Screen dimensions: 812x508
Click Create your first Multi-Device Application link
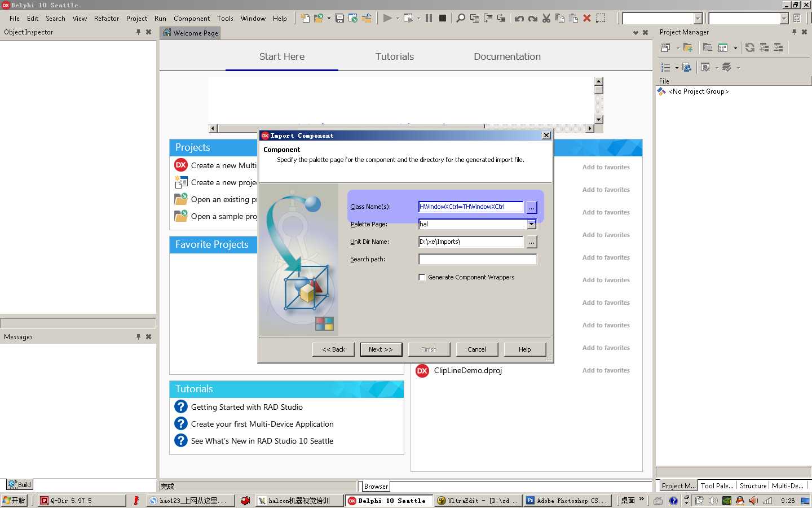(262, 424)
